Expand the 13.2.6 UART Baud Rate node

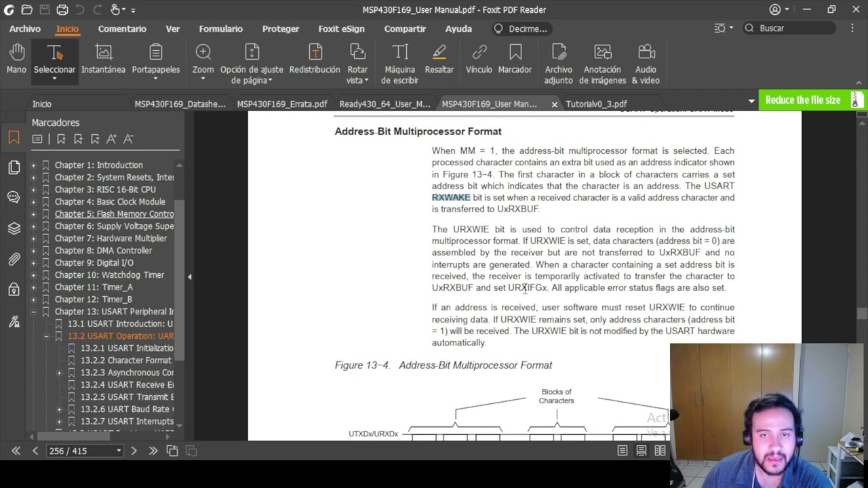59,409
